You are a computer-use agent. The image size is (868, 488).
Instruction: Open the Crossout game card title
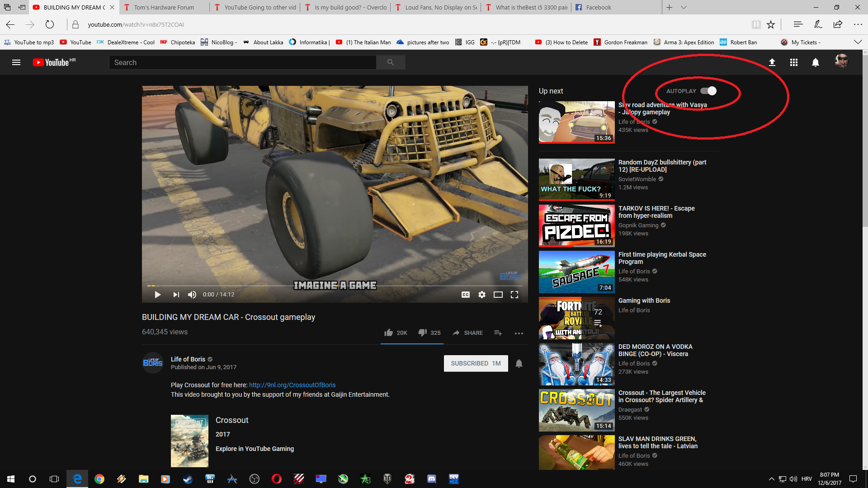tap(232, 420)
